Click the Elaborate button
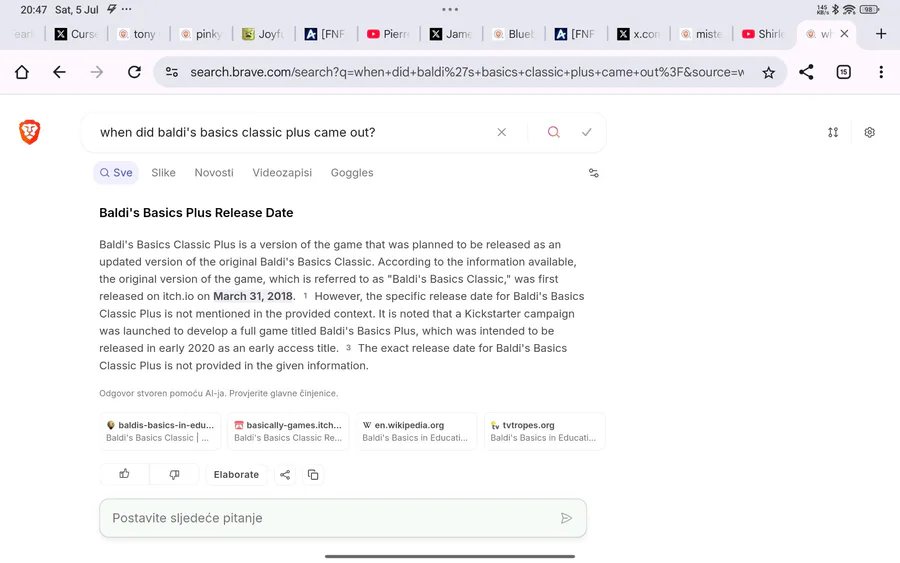The width and height of the screenshot is (900, 563). 236,475
